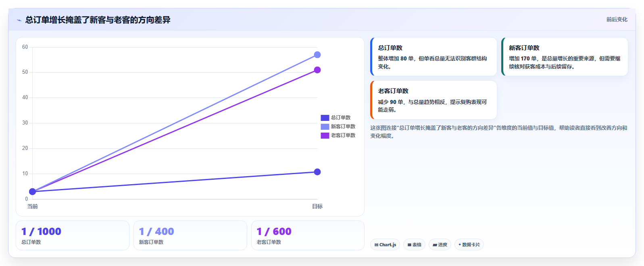
Task: Click the icon inside the 表格 chip
Action: [409, 245]
